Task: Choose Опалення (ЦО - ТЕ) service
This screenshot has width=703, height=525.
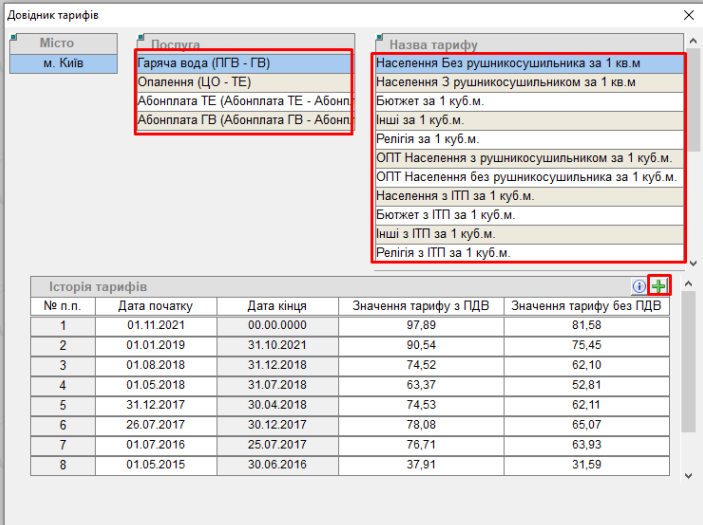Action: pyautogui.click(x=243, y=82)
